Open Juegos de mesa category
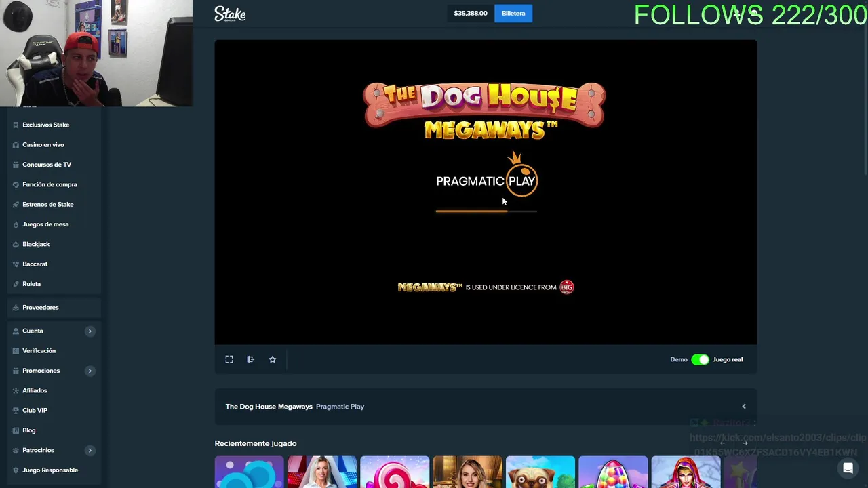868x488 pixels. [x=45, y=224]
